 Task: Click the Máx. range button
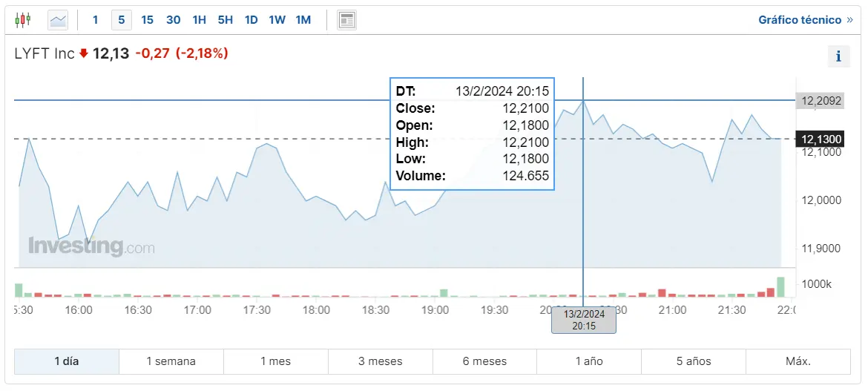(798, 361)
